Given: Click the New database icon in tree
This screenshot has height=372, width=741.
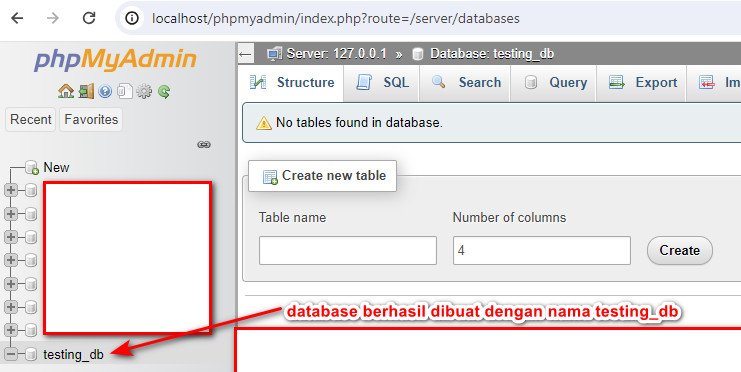Looking at the screenshot, I should point(32,167).
